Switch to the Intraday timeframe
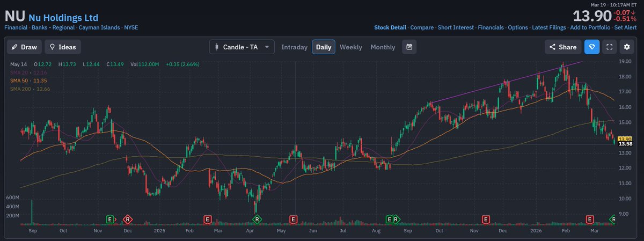The height and width of the screenshot is (241, 644). coord(294,47)
